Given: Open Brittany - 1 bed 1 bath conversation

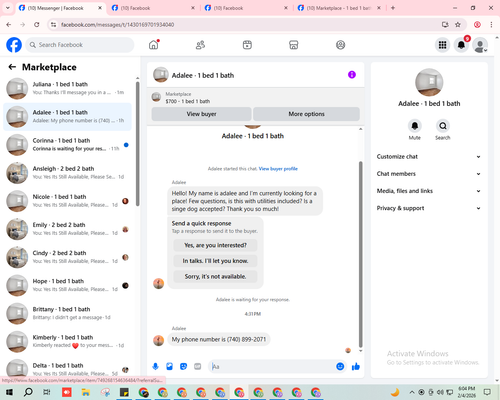Looking at the screenshot, I should (68, 313).
